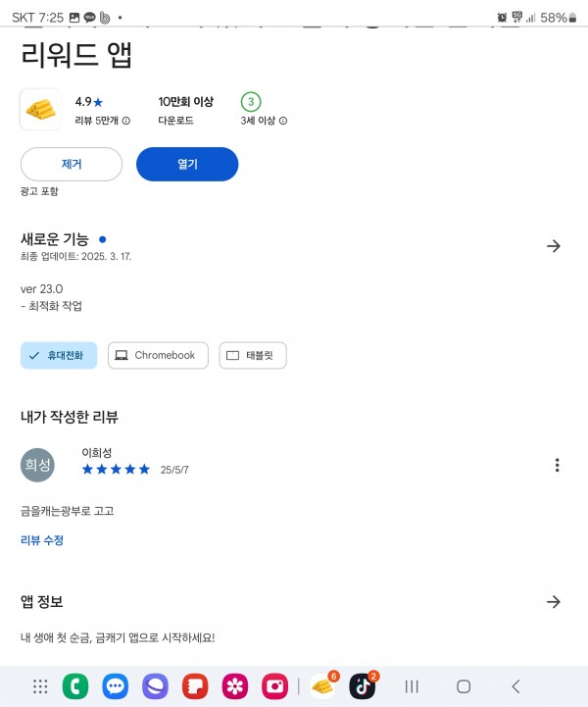Open Samsung Internet browser icon

155,686
